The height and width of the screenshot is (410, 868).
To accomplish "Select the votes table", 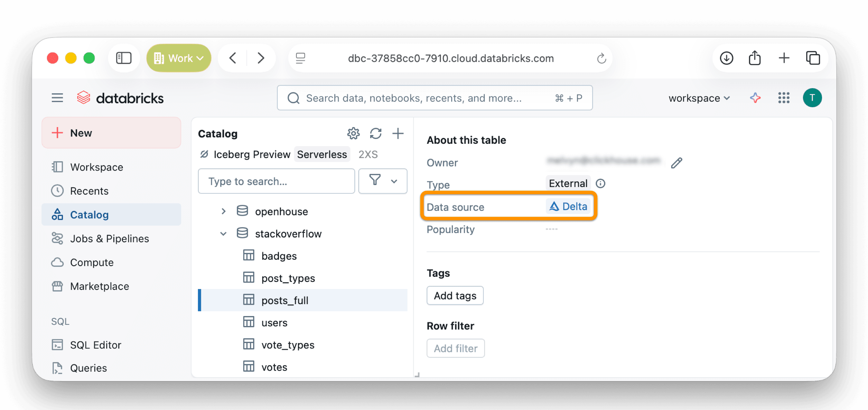I will [274, 367].
